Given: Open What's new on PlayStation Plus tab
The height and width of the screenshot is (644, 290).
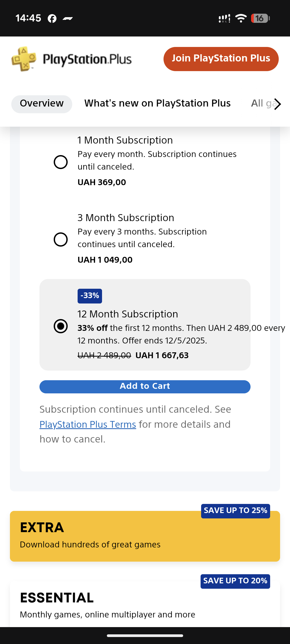Looking at the screenshot, I should point(157,104).
